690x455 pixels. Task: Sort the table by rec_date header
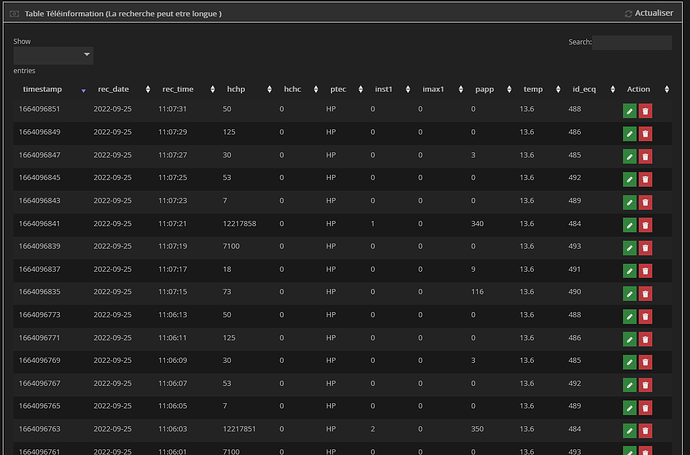click(x=113, y=89)
